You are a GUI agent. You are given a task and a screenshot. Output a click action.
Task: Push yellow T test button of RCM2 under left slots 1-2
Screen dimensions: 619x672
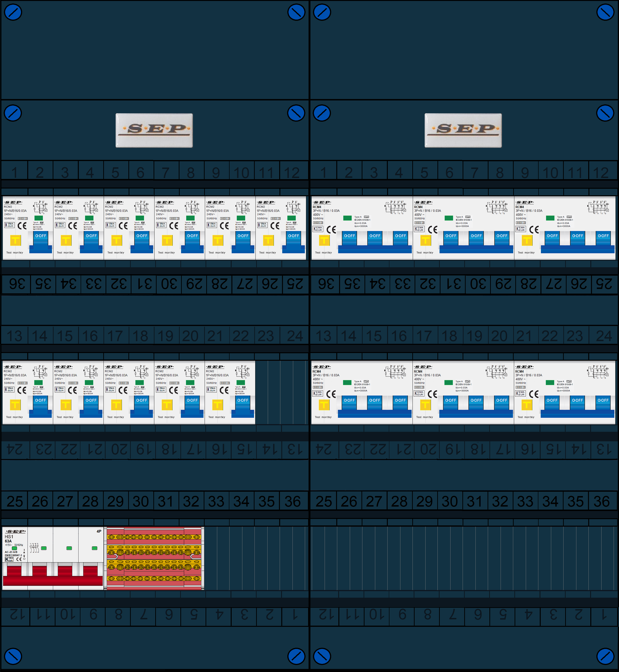tap(15, 240)
